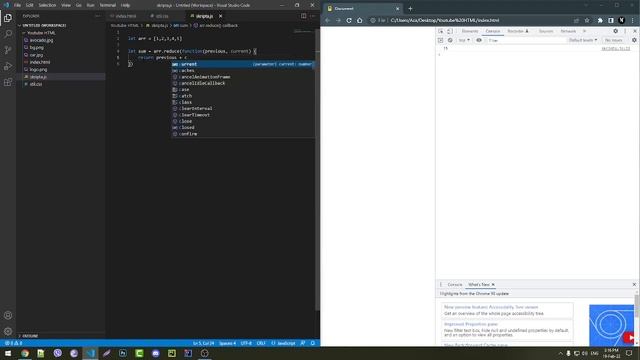This screenshot has height=360, width=640.
Task: Click the No Issues button in DevTools
Action: (x=613, y=40)
